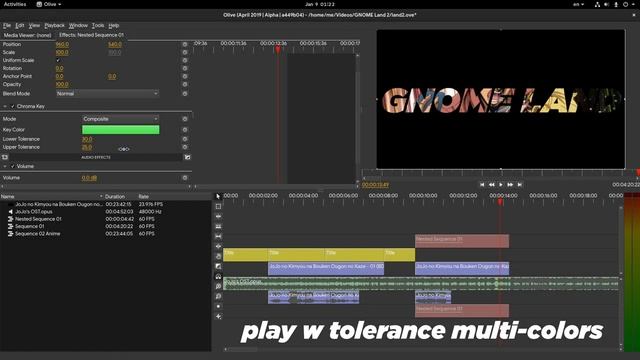The image size is (640, 360).
Task: Select the Edit tool below the pointer
Action: pos(218,207)
